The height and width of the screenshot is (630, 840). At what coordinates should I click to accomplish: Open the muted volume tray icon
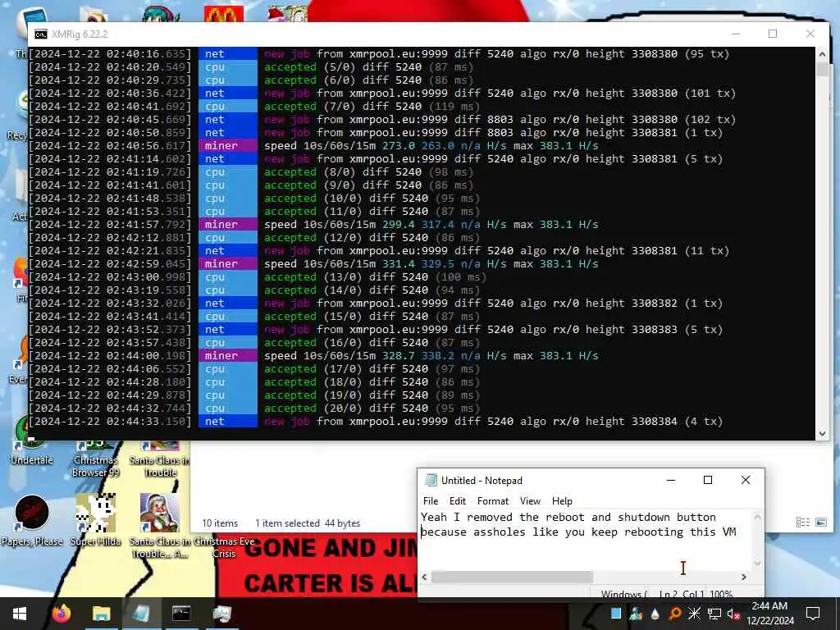click(x=733, y=614)
